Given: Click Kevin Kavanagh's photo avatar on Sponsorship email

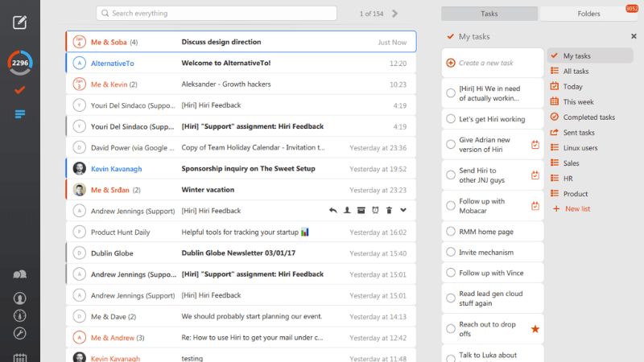Looking at the screenshot, I should pos(79,168).
